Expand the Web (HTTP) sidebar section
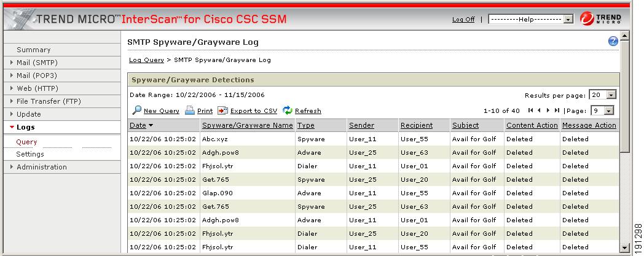The height and width of the screenshot is (256, 644). (37, 88)
